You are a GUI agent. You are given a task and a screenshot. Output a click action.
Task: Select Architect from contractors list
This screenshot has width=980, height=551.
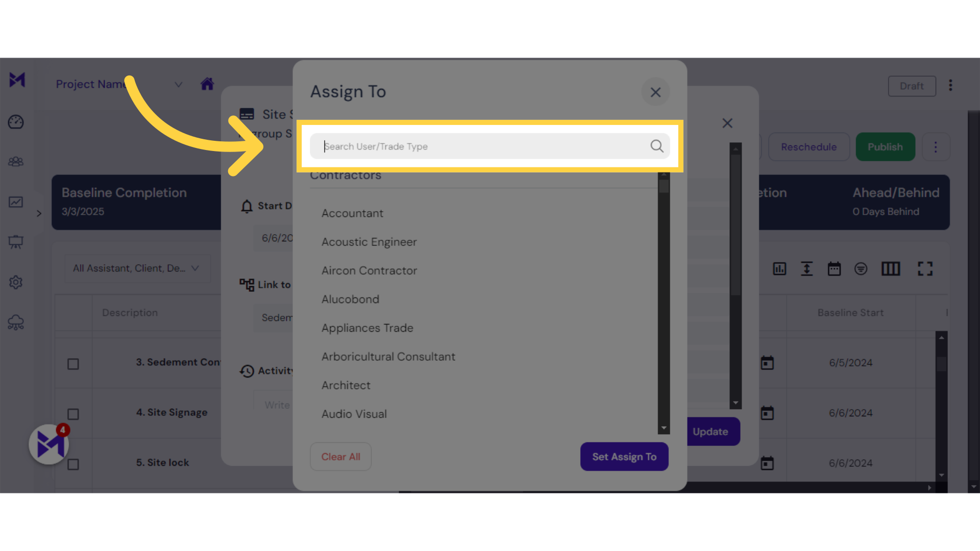(x=346, y=385)
